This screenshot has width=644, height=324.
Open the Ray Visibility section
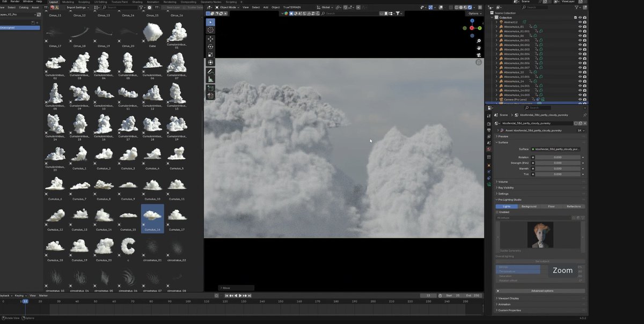pyautogui.click(x=506, y=187)
